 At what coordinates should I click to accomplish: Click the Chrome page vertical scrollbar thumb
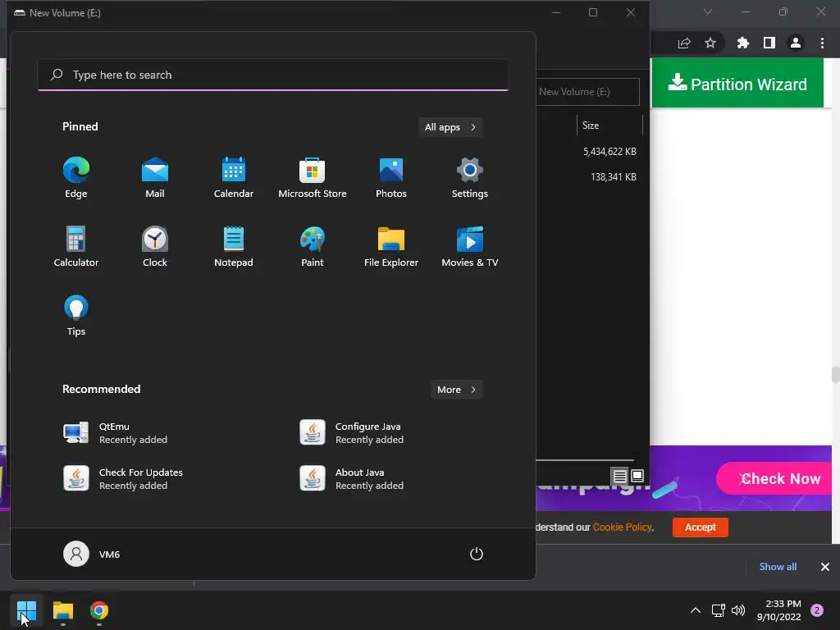coord(835,374)
